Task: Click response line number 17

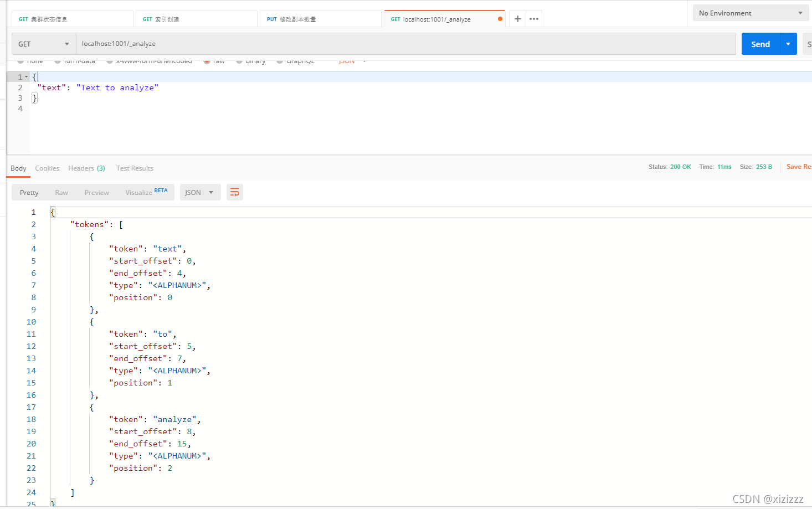Action: pos(31,407)
